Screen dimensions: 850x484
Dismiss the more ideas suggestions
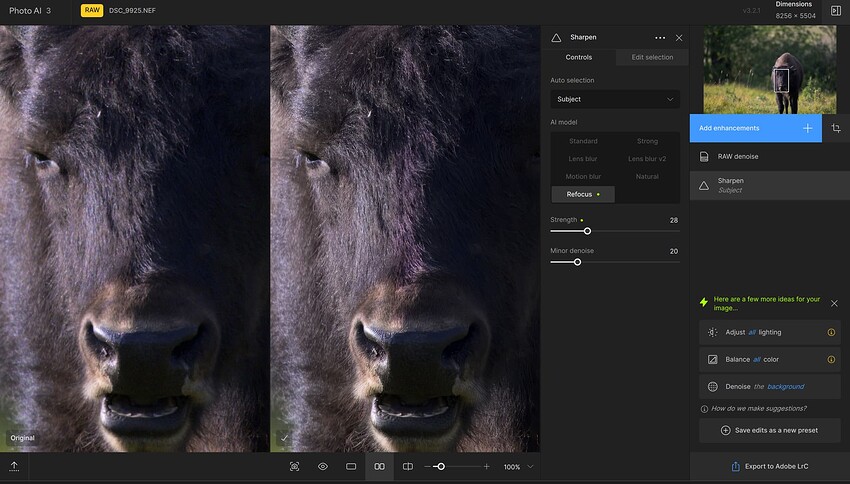834,304
